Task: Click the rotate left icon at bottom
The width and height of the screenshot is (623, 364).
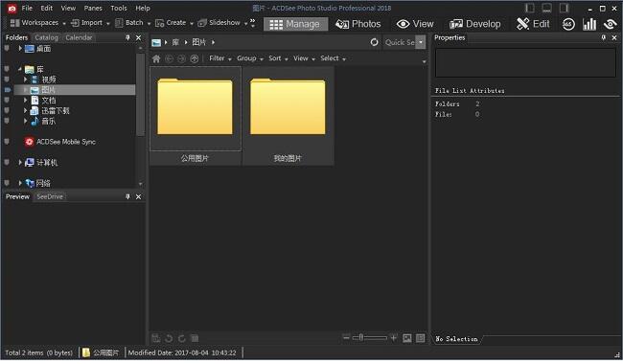Action: click(169, 338)
